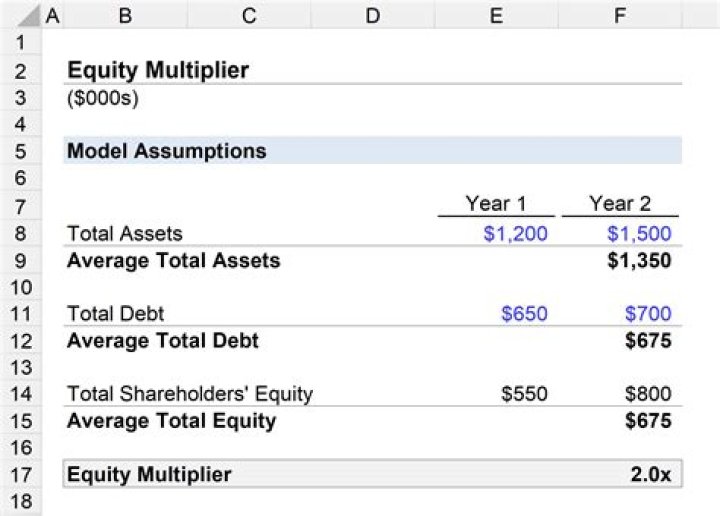The image size is (720, 516).
Task: Select Year 1 Shareholders' Equity value $550
Action: [x=524, y=394]
